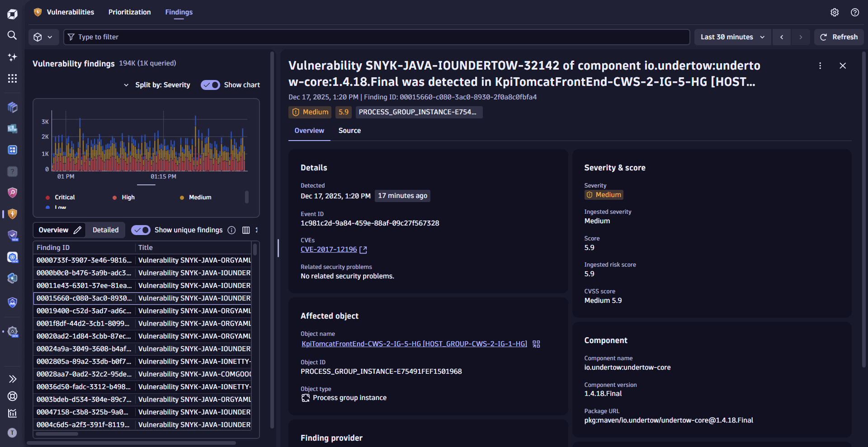Click icon next to KpiTomcatFrontEnd object name
Image resolution: width=868 pixels, height=447 pixels.
(536, 344)
